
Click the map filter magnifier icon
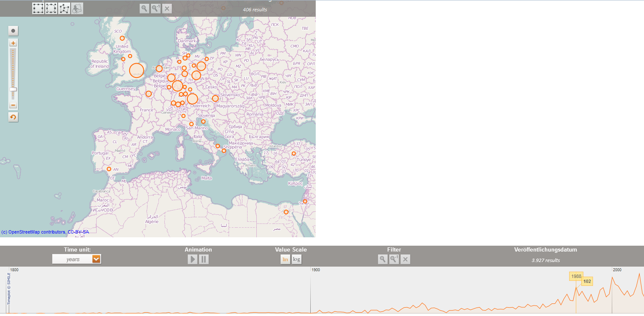[x=144, y=8]
